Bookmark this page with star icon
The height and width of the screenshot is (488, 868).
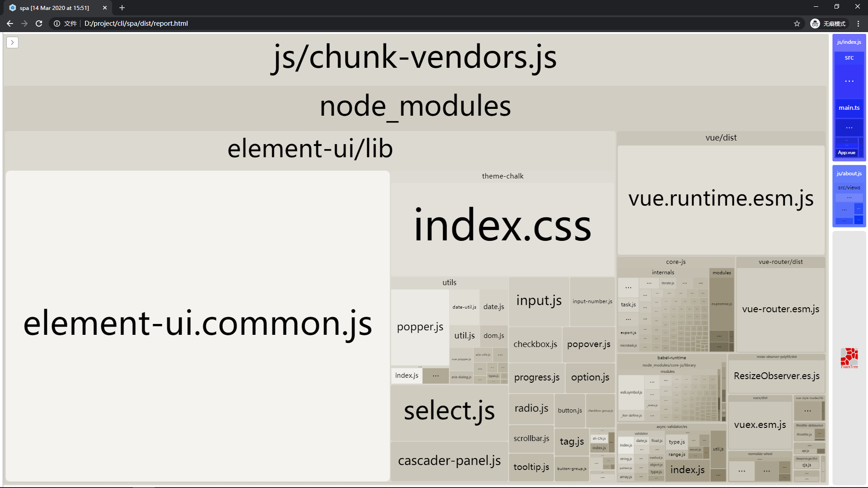(797, 23)
